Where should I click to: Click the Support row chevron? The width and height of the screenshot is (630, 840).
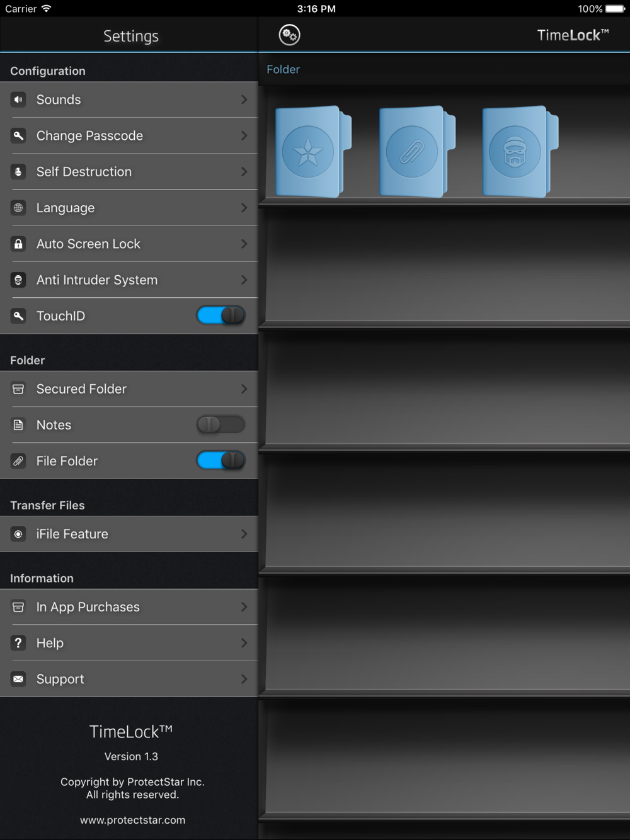tap(244, 679)
